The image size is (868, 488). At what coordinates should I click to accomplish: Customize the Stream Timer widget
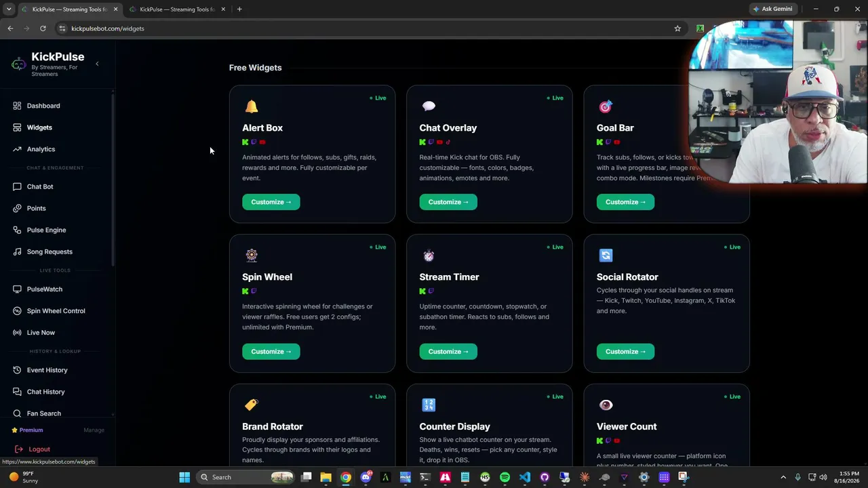click(448, 352)
